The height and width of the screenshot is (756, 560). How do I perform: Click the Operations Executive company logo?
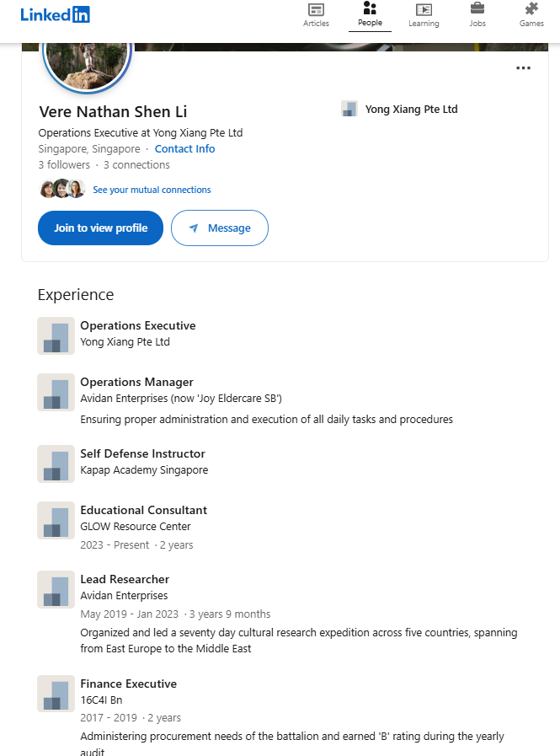click(56, 335)
